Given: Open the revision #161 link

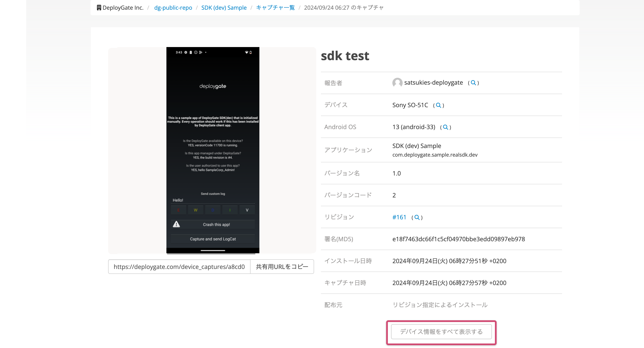Looking at the screenshot, I should [399, 217].
